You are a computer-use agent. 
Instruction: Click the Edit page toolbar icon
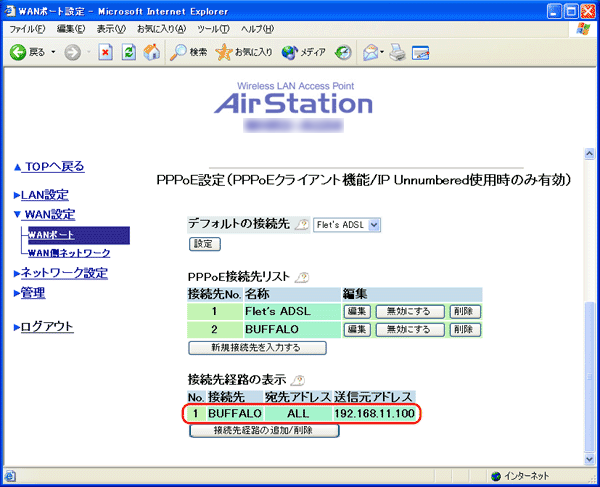tap(421, 53)
